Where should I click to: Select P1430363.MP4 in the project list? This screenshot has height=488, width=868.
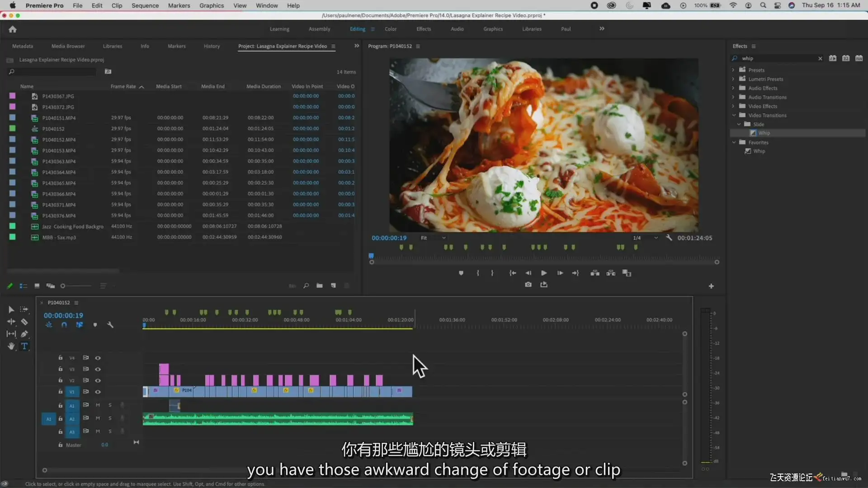(x=59, y=161)
